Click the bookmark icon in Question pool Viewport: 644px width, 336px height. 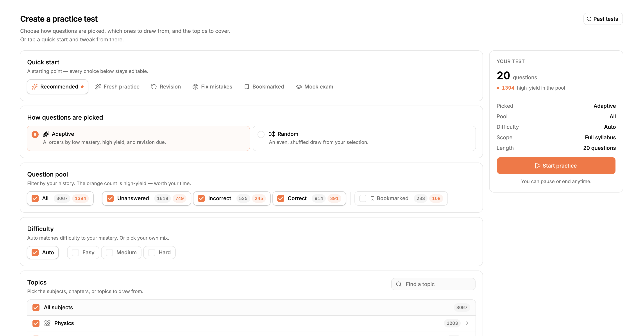[372, 198]
